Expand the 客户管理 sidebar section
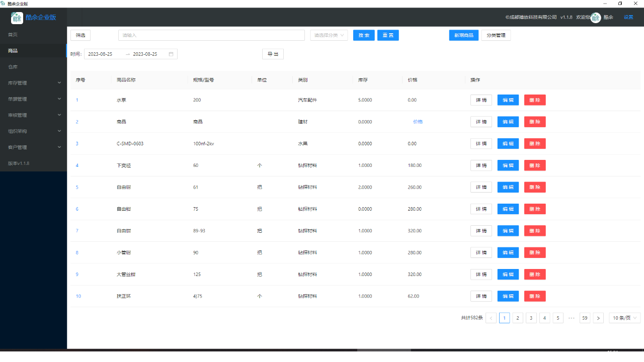Viewport: 644px width, 362px height. click(33, 147)
